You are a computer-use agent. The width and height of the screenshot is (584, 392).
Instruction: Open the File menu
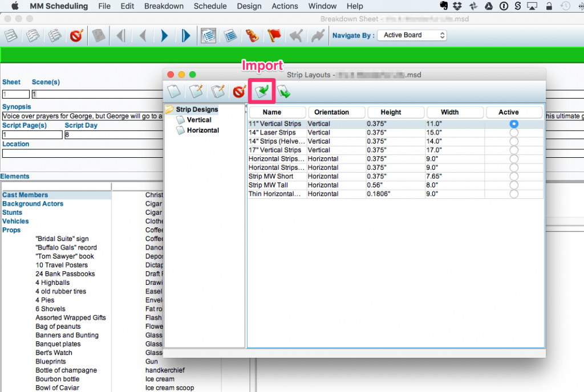[104, 6]
